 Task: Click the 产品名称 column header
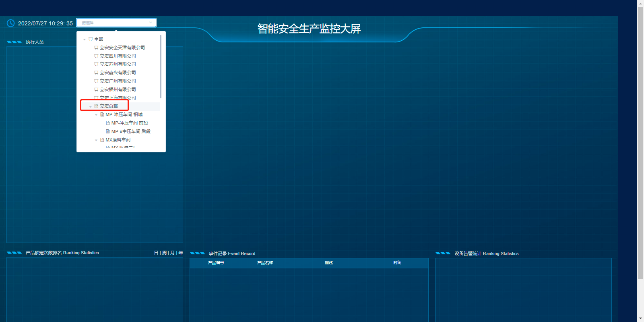point(265,263)
